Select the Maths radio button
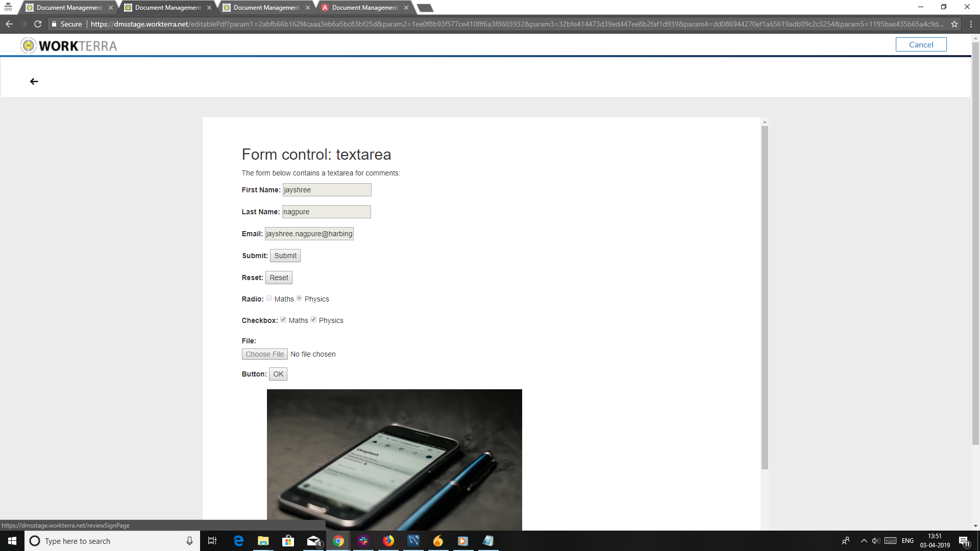This screenshot has width=980, height=551. [269, 298]
